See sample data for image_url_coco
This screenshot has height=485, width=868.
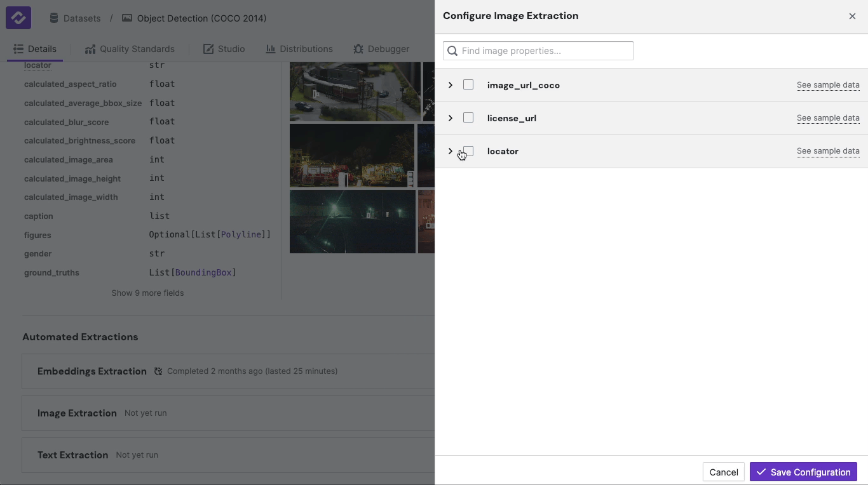click(x=828, y=84)
